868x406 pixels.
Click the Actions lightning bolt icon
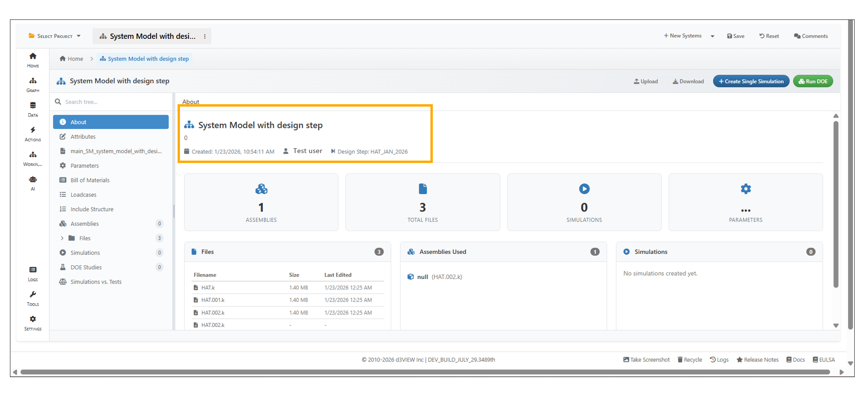click(33, 133)
